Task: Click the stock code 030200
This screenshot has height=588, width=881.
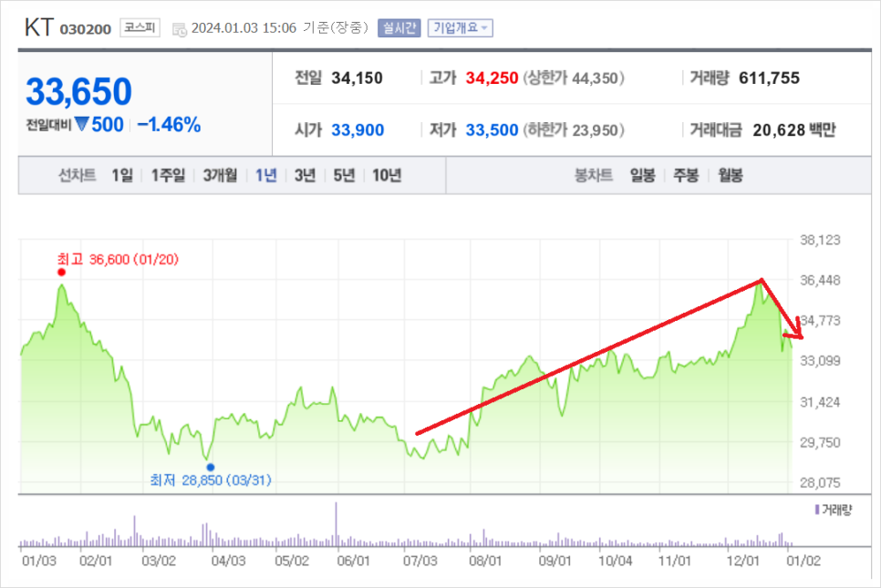Action: click(86, 29)
